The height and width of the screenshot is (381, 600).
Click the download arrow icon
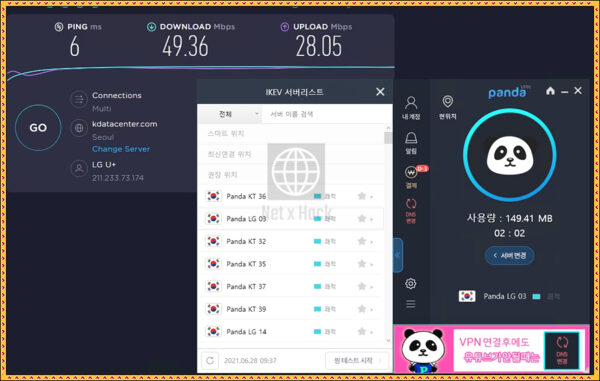(151, 27)
